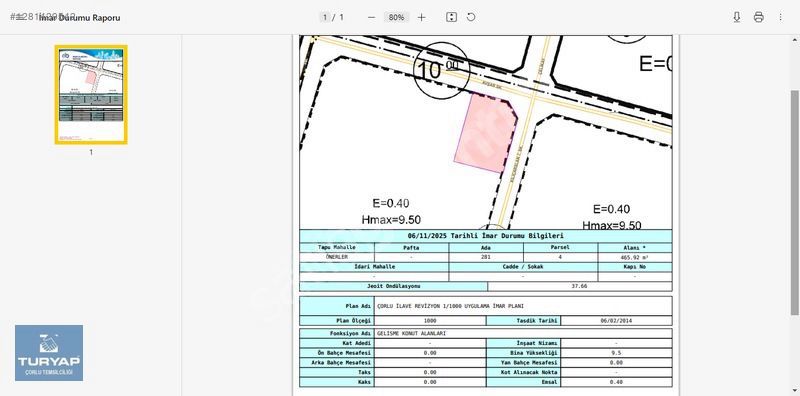
Task: Click the Kapı No header cell
Action: tap(635, 266)
